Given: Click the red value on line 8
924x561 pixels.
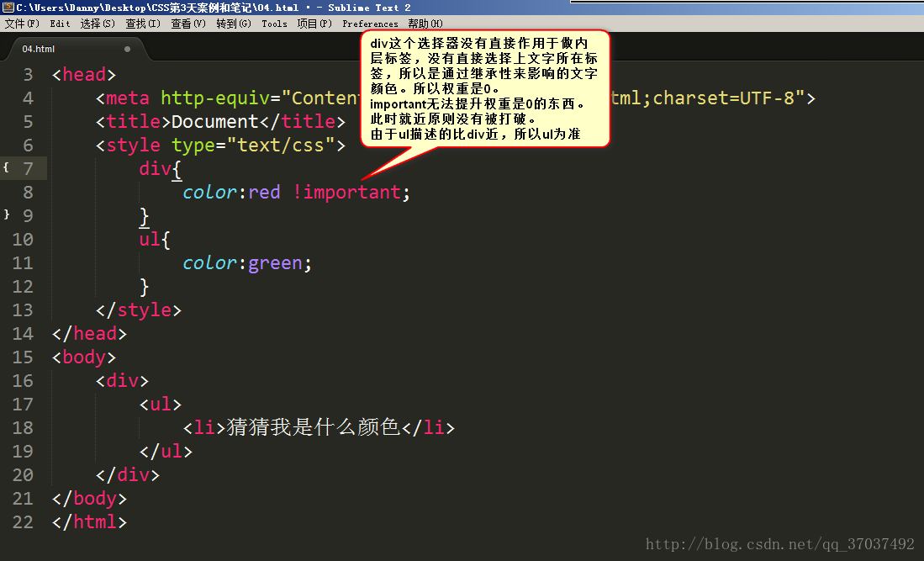Looking at the screenshot, I should click(x=264, y=193).
